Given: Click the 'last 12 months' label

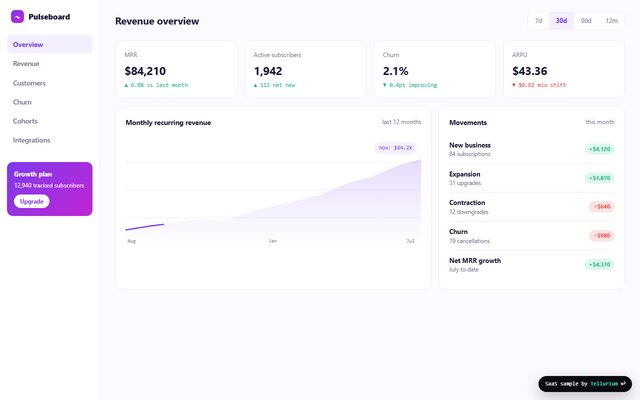Looking at the screenshot, I should (x=401, y=122).
